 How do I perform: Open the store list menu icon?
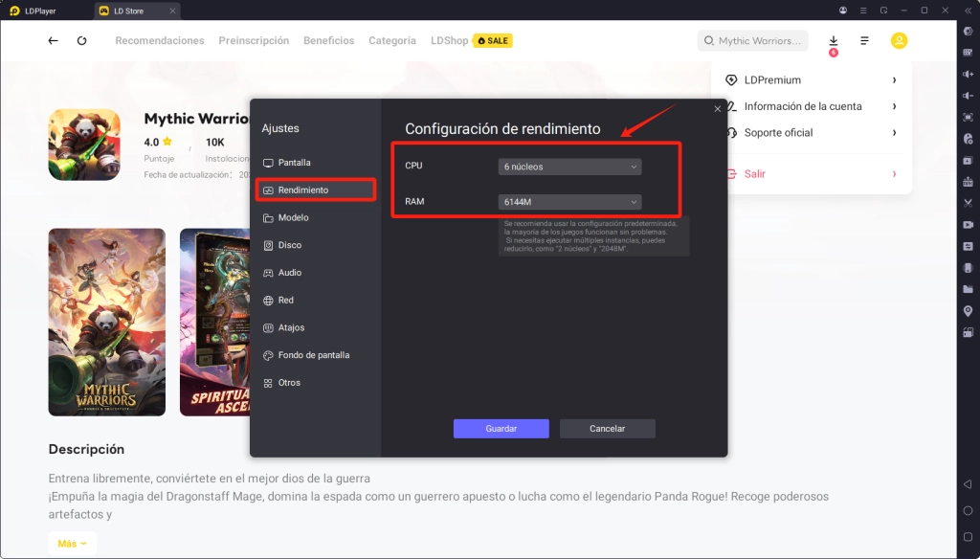pos(864,40)
